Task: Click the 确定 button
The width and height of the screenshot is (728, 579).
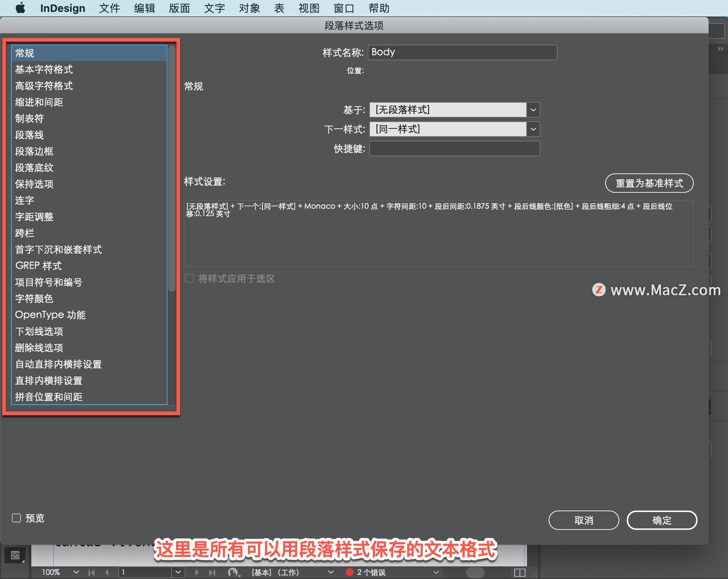Action: pos(661,520)
